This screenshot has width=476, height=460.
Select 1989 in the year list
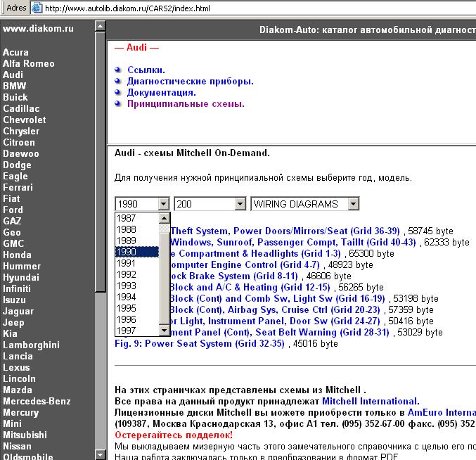click(x=137, y=241)
